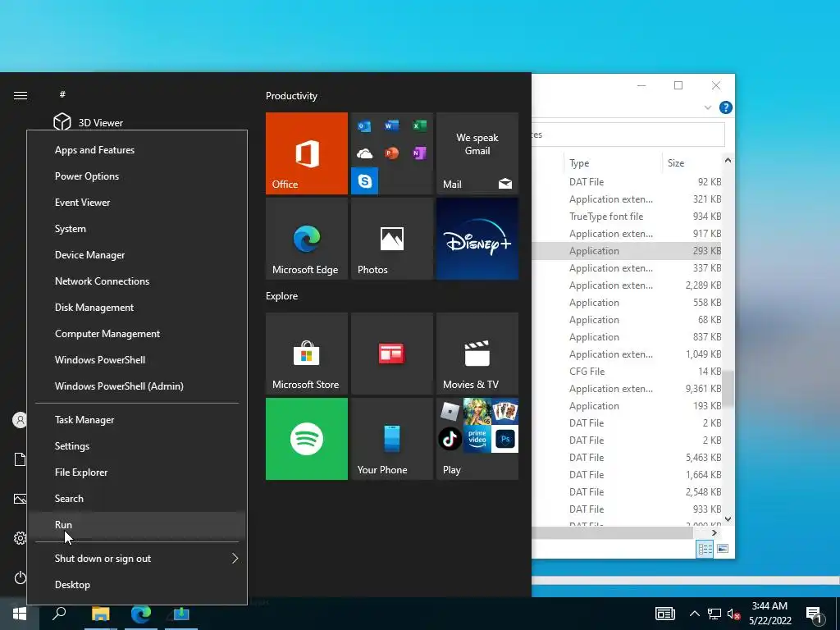
Task: Open the Photos tile
Action: (392, 239)
